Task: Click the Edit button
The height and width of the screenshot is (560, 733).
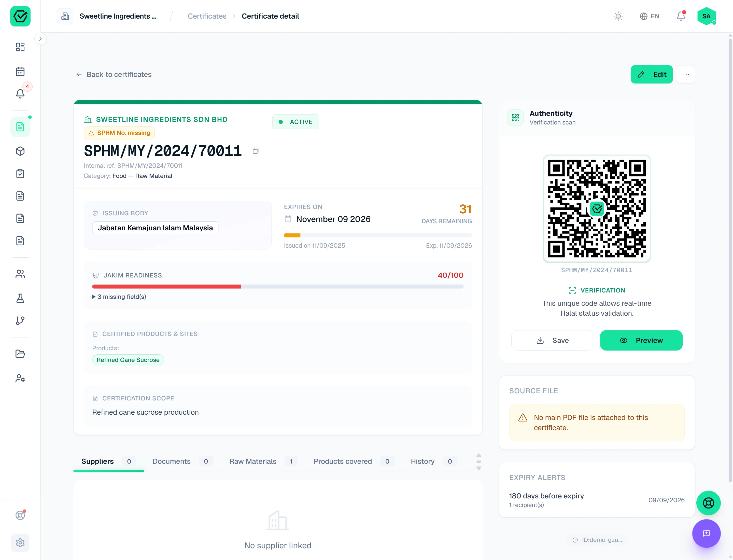Action: (651, 74)
